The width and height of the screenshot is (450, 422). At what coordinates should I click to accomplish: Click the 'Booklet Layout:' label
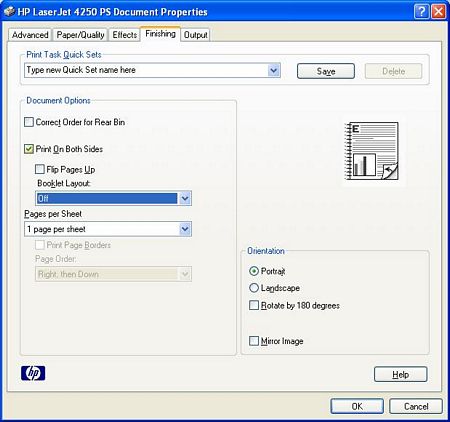pyautogui.click(x=64, y=183)
